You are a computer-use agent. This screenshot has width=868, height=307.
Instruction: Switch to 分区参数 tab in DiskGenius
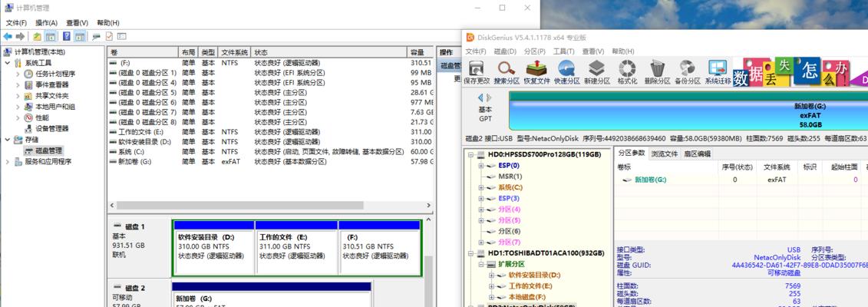point(632,153)
